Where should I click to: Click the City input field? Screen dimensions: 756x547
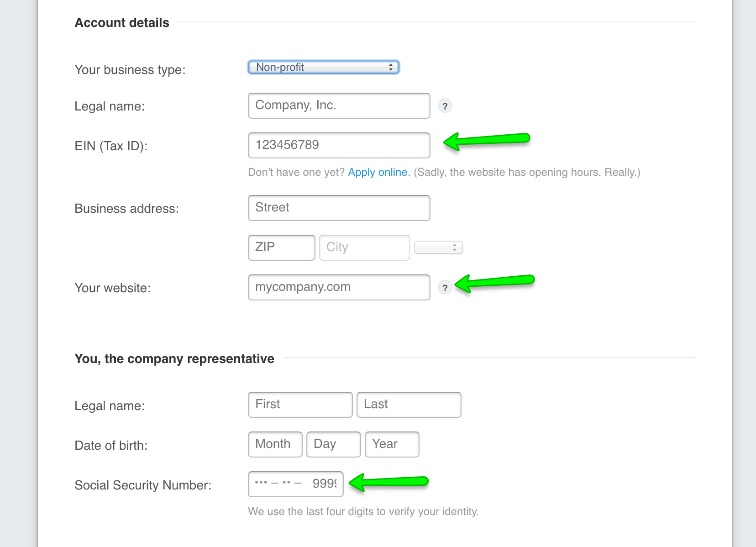pos(365,247)
